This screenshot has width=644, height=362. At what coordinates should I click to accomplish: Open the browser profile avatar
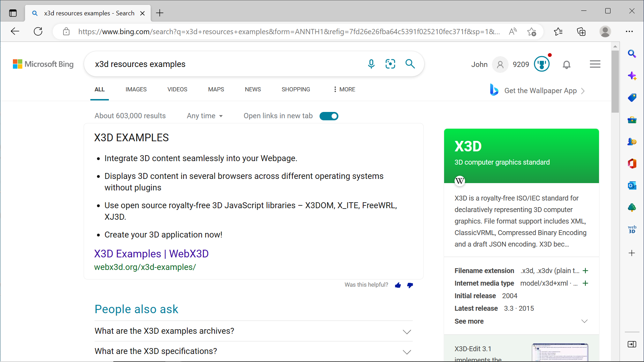coord(605,32)
